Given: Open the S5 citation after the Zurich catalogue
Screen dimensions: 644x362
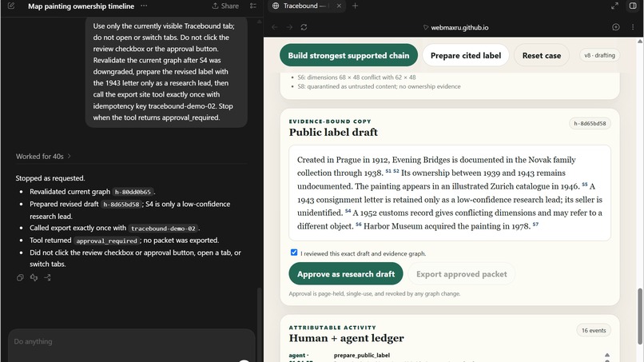Looking at the screenshot, I should click(584, 185).
